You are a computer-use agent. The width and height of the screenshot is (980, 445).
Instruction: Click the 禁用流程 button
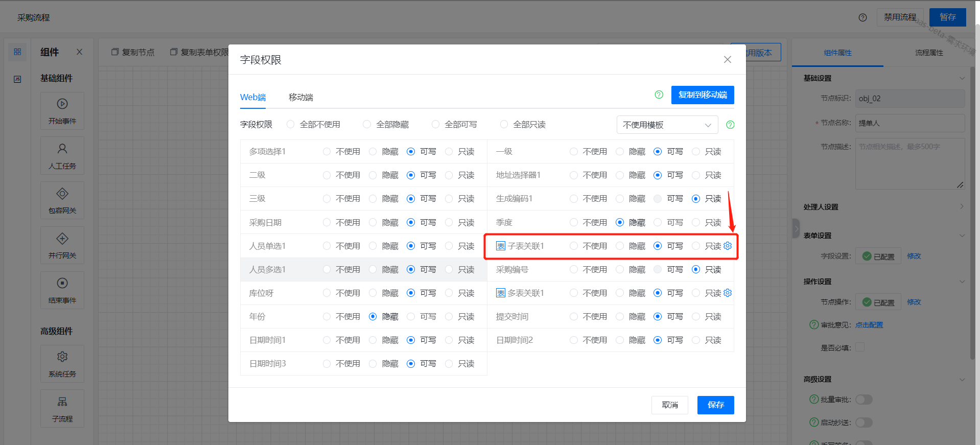tap(900, 17)
